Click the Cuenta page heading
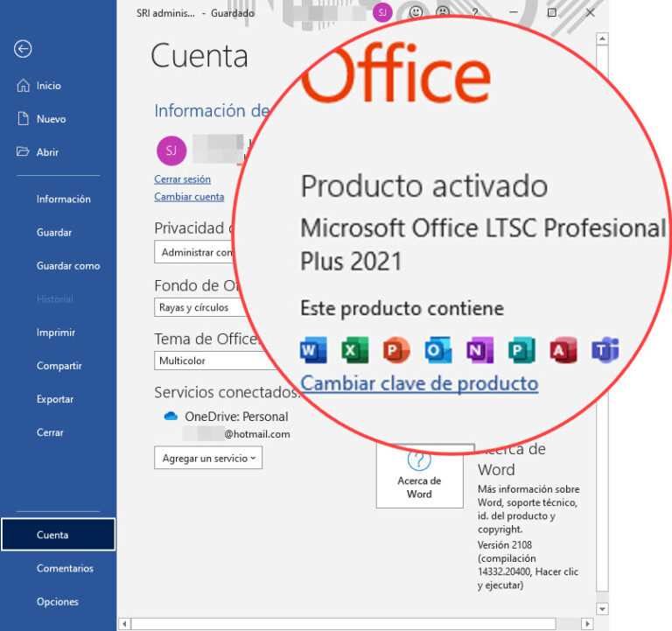Image resolution: width=672 pixels, height=631 pixels. [x=199, y=56]
